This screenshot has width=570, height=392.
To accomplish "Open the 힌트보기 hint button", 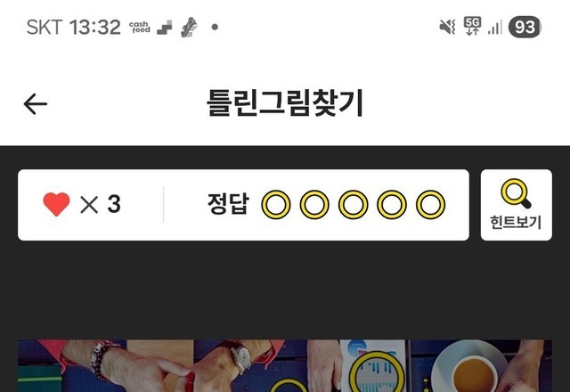I will (x=517, y=205).
